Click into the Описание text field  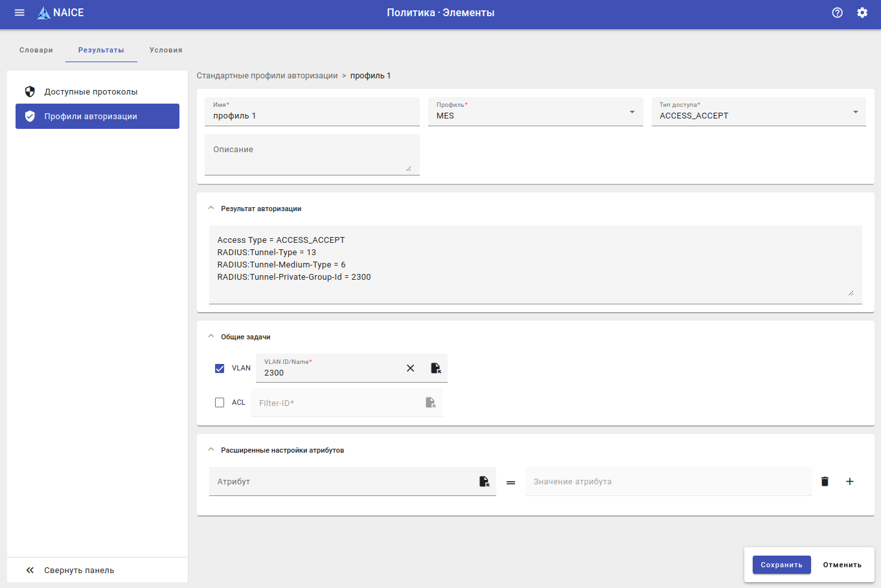click(x=312, y=154)
